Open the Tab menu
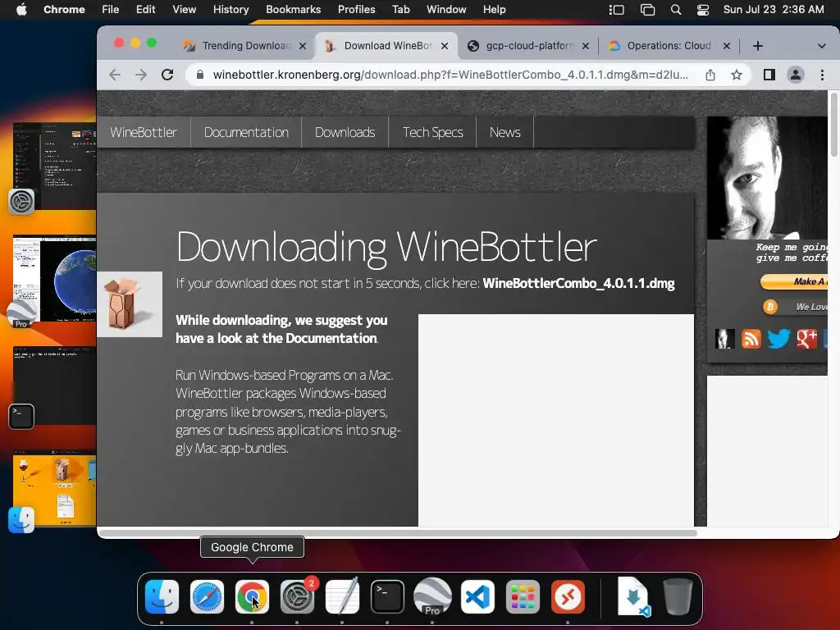This screenshot has width=840, height=630. click(x=400, y=10)
